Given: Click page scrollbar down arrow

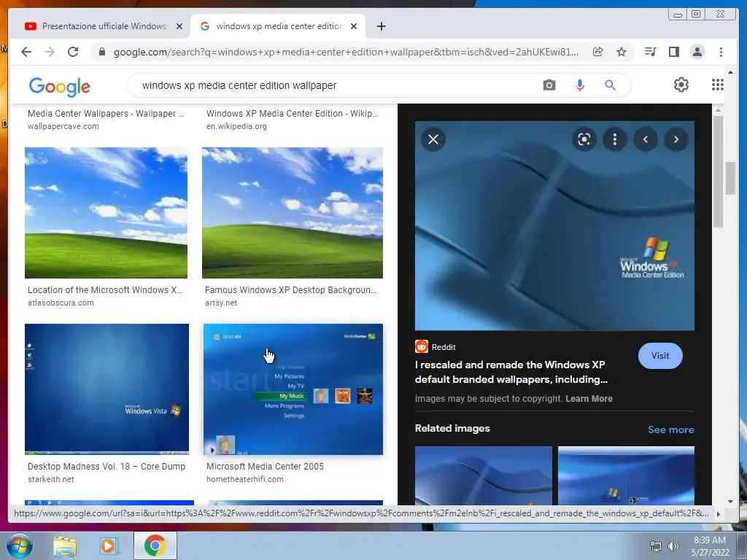Looking at the screenshot, I should coord(730,501).
